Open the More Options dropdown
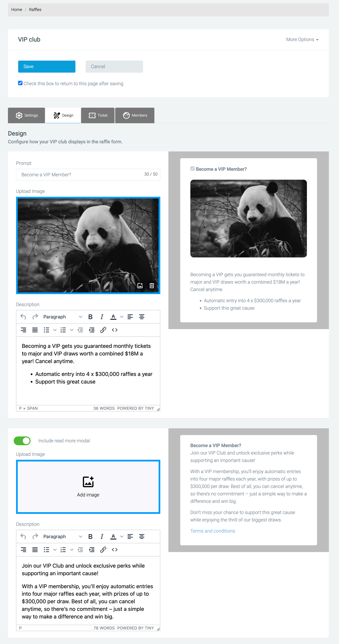 [302, 40]
